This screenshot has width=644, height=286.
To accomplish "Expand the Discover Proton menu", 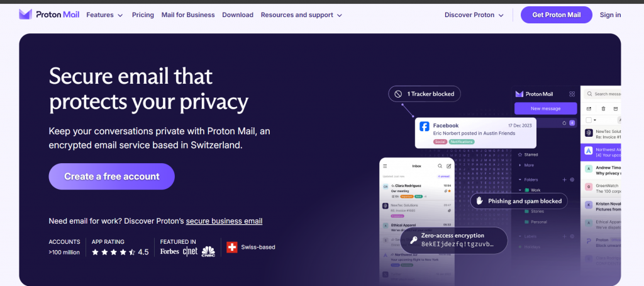I will tap(474, 14).
